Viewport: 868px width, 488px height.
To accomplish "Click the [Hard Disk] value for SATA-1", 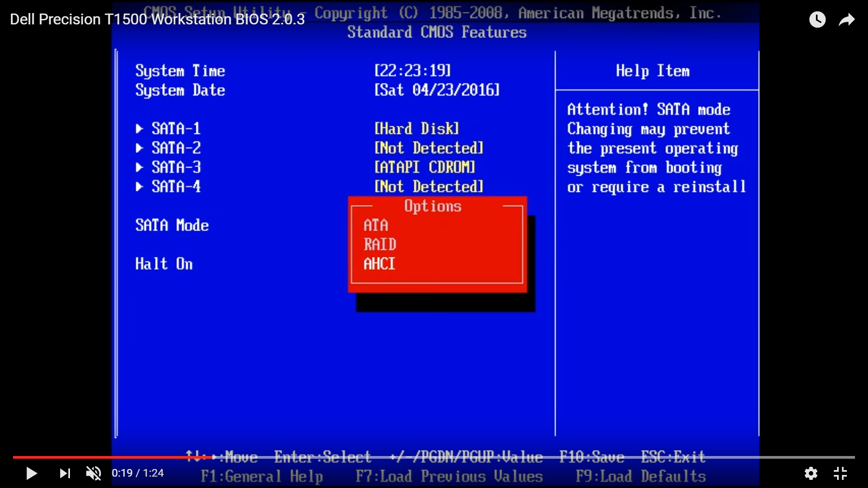I will [x=417, y=129].
